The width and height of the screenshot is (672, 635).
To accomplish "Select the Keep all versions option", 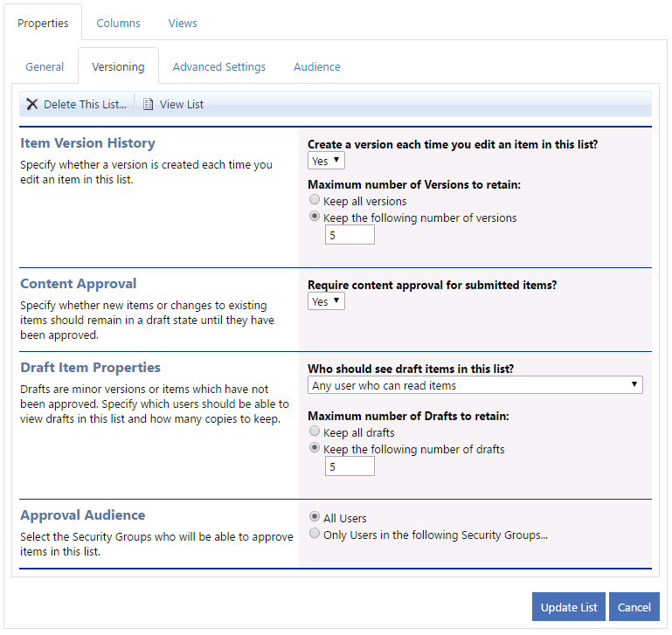I will 315,200.
